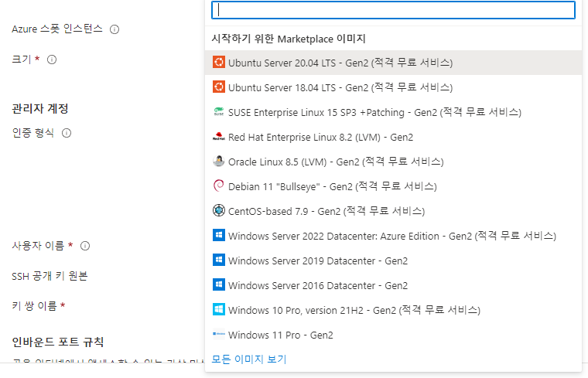Show info tooltip for 크기 field
Screen dimensions: 588x378
tap(52, 60)
